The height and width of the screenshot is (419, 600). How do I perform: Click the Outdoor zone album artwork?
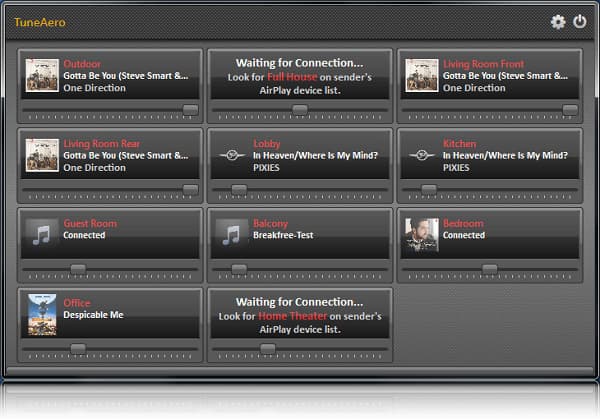point(42,75)
